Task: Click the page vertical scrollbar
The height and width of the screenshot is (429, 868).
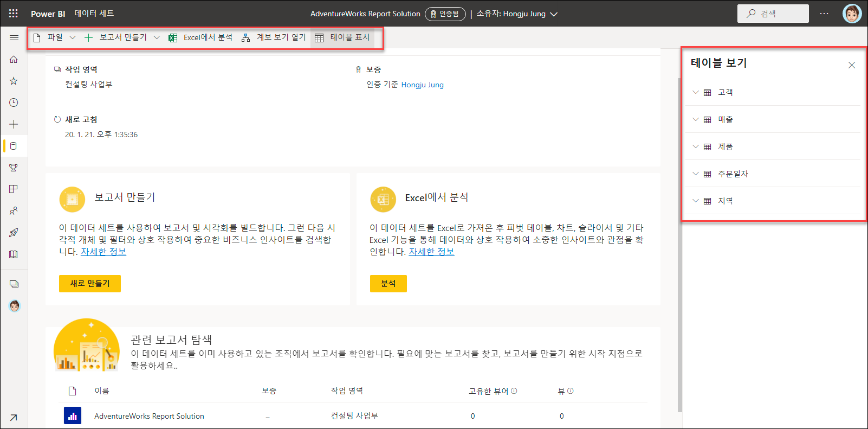Action: (680, 244)
